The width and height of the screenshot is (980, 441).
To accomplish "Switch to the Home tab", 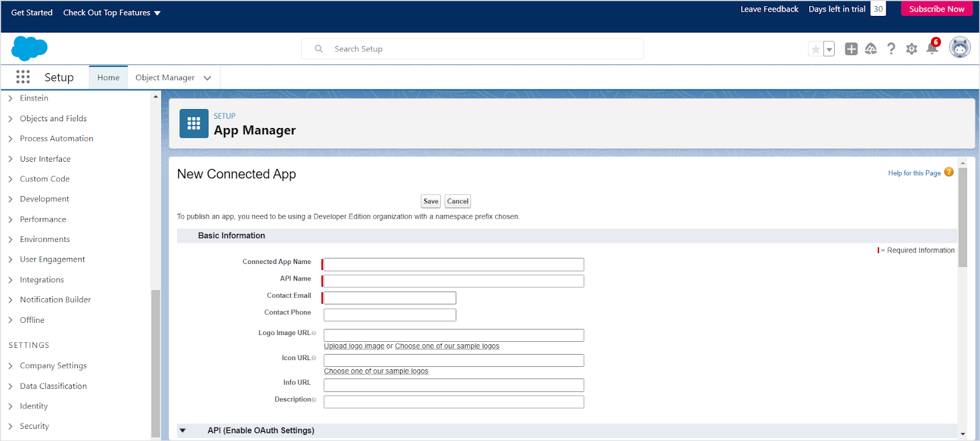I will [x=108, y=78].
